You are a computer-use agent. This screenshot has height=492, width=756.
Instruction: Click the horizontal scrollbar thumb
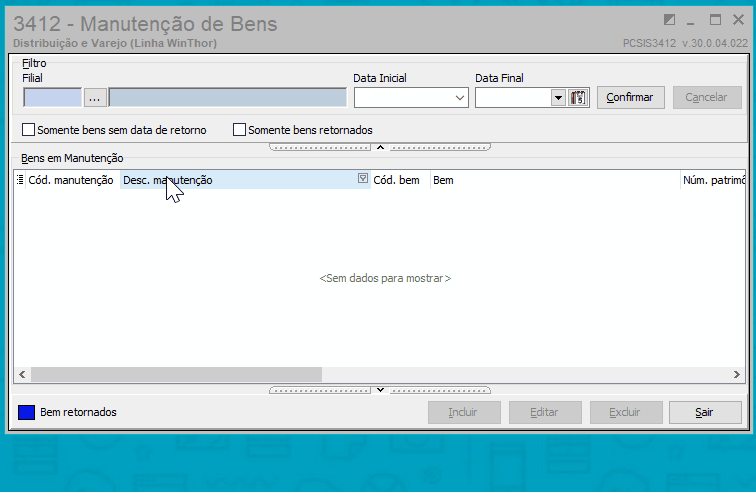[176, 374]
